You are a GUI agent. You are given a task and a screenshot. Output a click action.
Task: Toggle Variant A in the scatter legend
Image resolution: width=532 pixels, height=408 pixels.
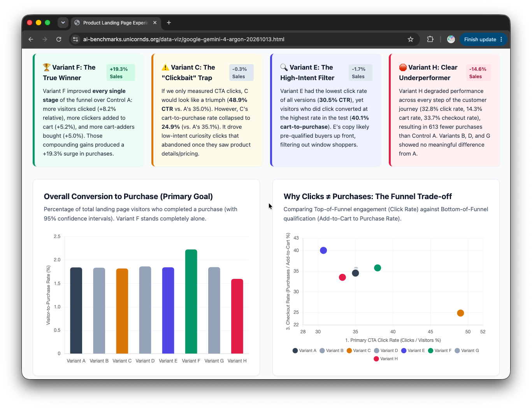pyautogui.click(x=304, y=350)
